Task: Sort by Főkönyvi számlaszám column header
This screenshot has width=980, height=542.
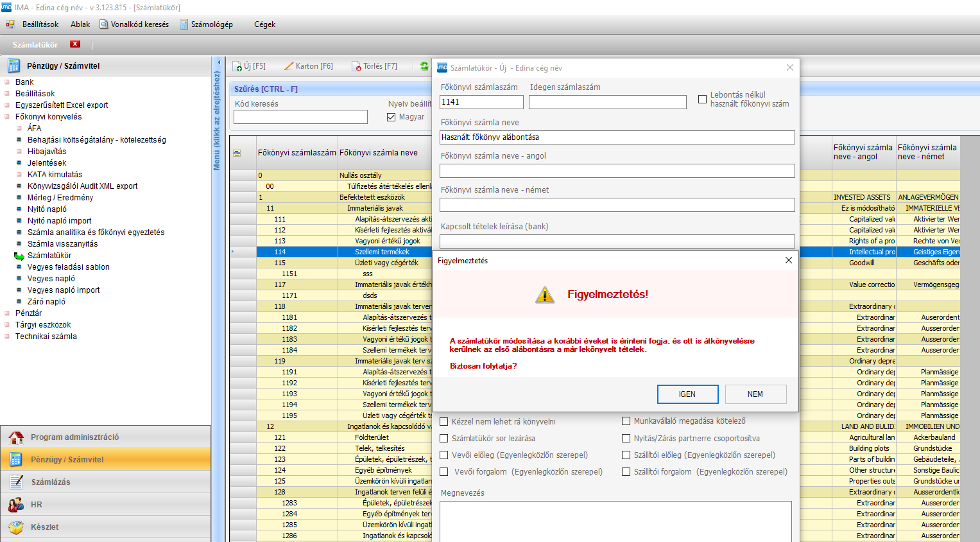Action: (297, 153)
